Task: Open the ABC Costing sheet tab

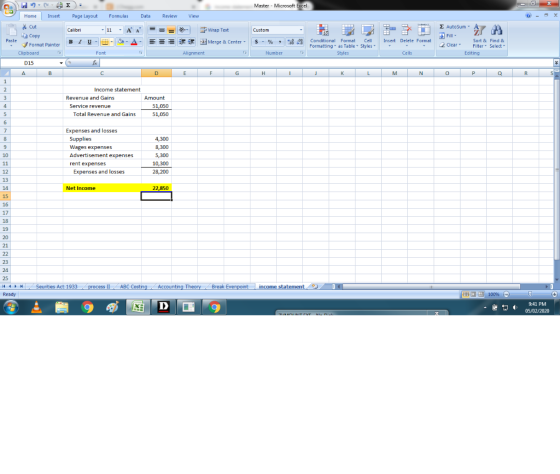Action: (x=133, y=286)
